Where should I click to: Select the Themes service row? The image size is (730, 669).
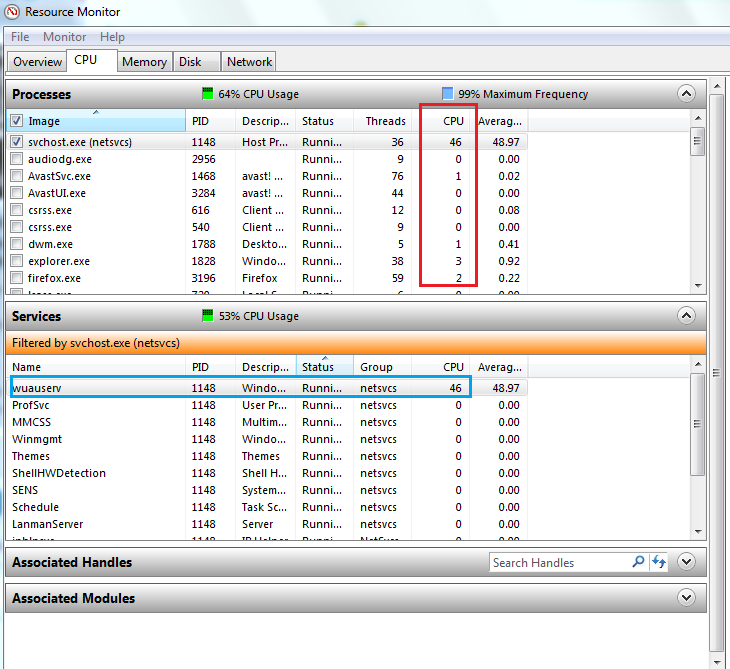tap(267, 456)
